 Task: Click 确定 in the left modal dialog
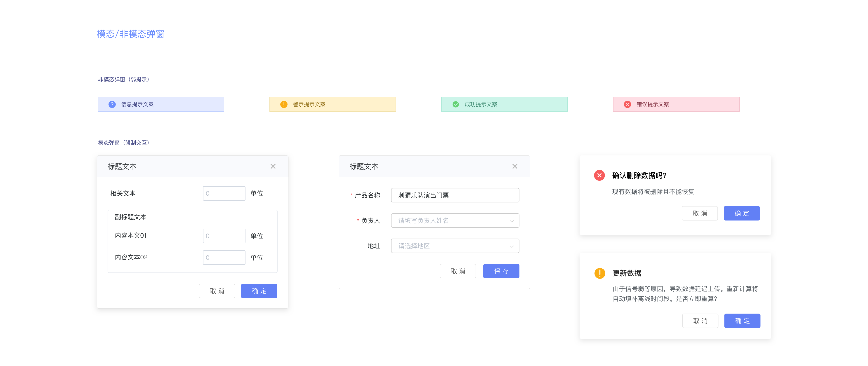click(259, 291)
